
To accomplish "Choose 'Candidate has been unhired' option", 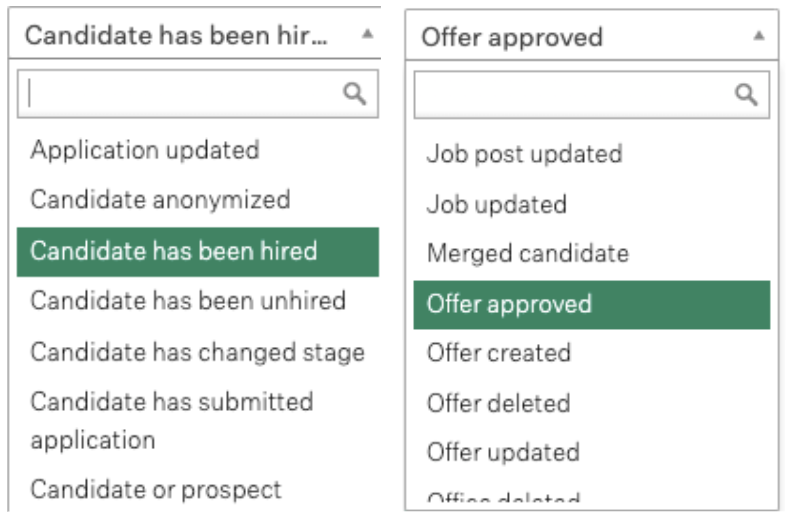I will coord(198,301).
